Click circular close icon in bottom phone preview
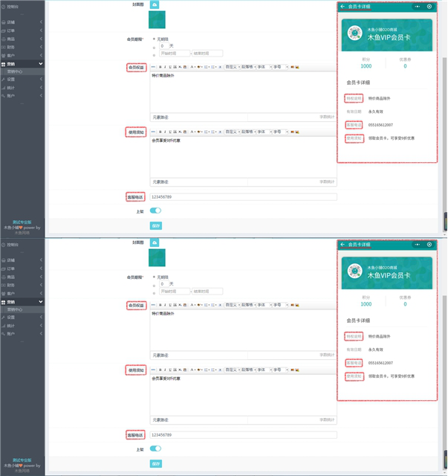Image resolution: width=448 pixels, height=476 pixels. [x=429, y=244]
